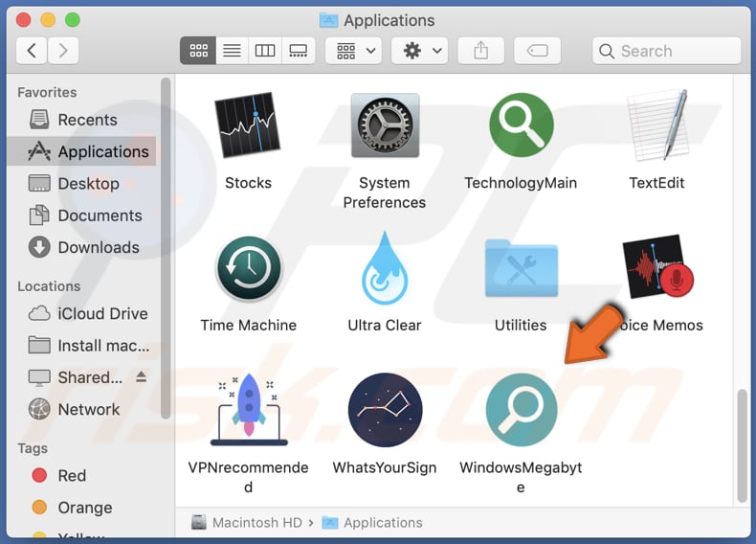Viewport: 756px width, 544px height.
Task: Open Downloads in the sidebar
Action: tap(82, 247)
